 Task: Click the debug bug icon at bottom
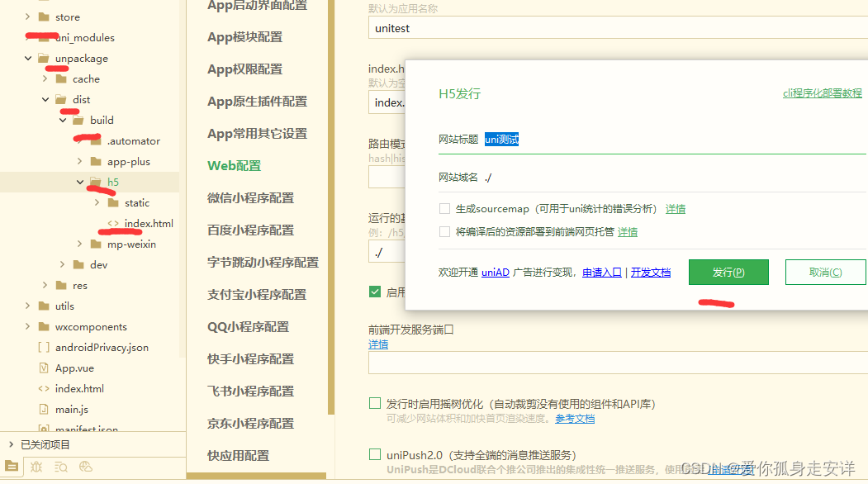click(35, 467)
